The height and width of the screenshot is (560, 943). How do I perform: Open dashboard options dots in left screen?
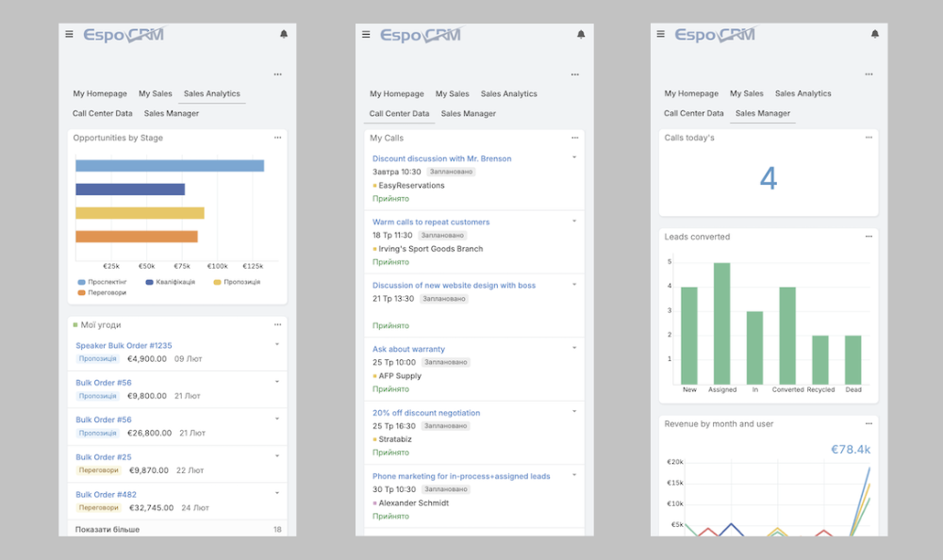(278, 74)
